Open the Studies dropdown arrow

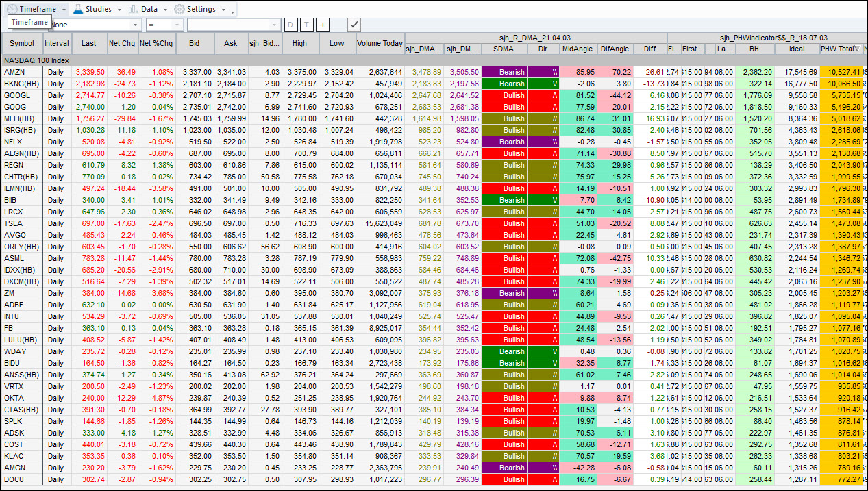click(x=119, y=10)
